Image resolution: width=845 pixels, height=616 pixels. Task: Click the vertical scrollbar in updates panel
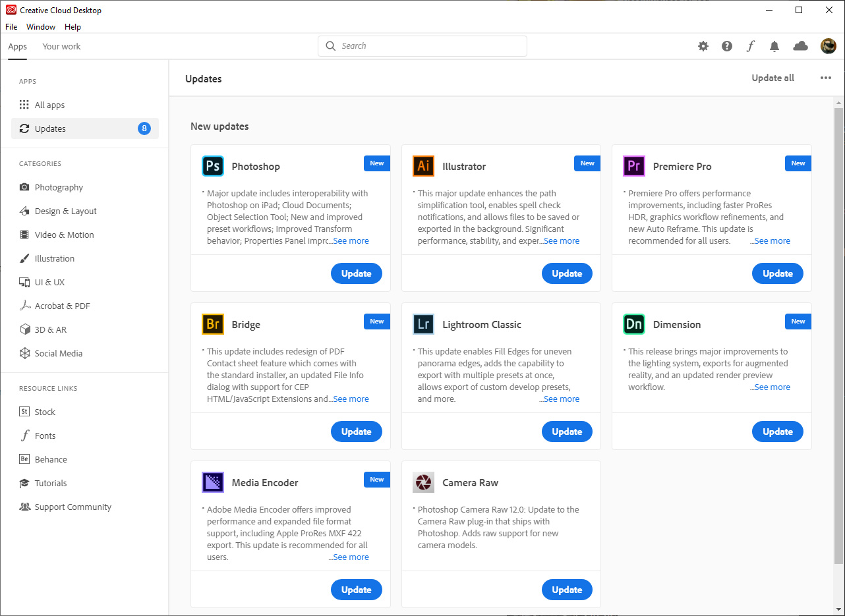(839, 336)
